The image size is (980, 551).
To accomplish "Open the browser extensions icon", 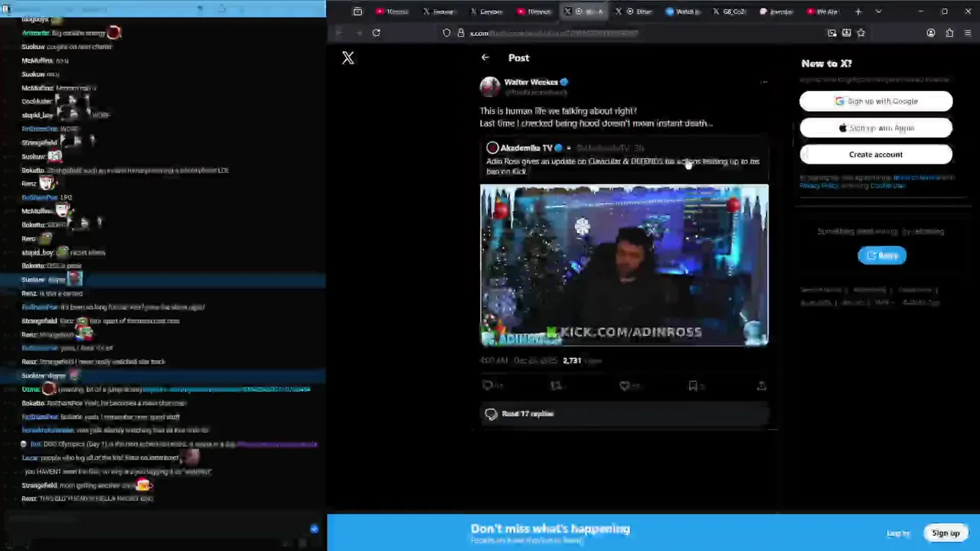I will (x=949, y=33).
